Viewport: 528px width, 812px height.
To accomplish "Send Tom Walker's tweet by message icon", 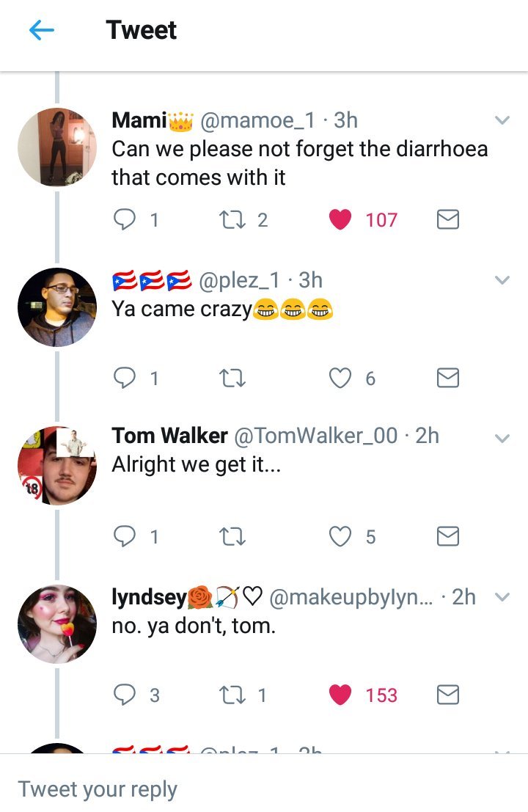I will coord(447,537).
